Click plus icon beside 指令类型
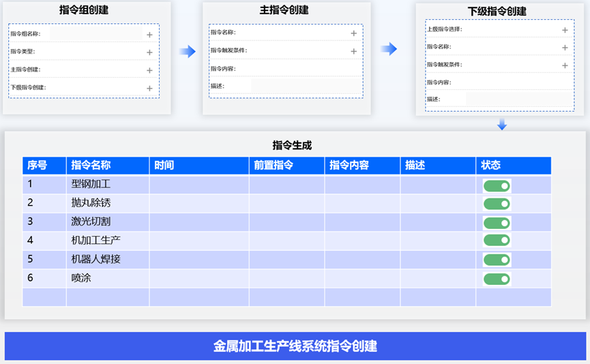590x364 pixels. (149, 52)
